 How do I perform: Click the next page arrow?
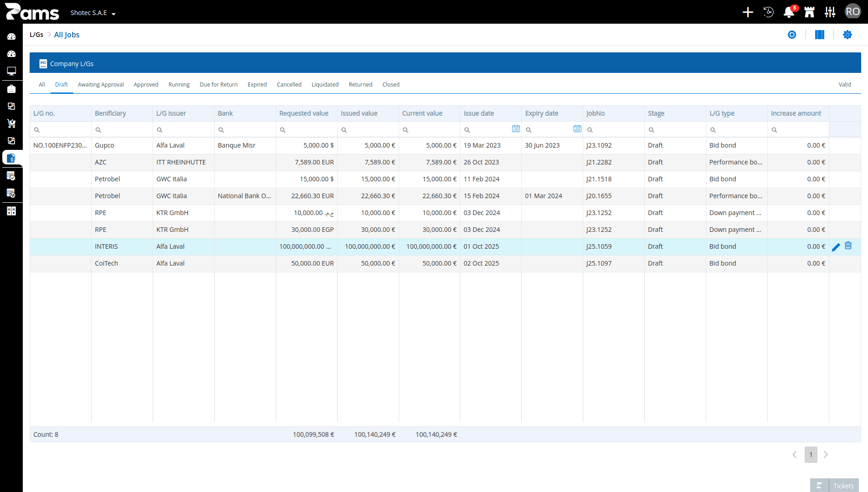826,455
